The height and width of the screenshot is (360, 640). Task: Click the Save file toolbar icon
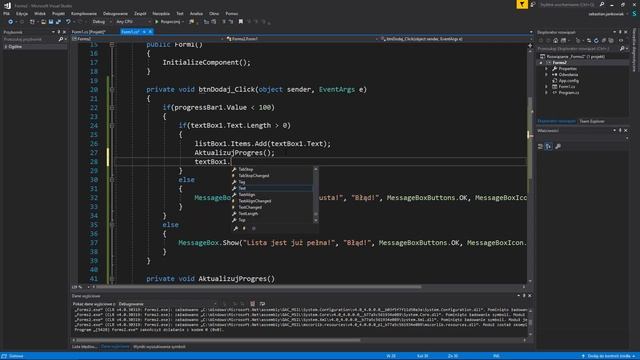[51, 22]
